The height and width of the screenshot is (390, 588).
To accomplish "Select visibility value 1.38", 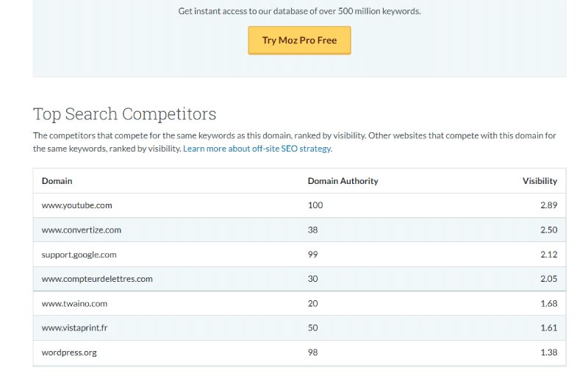I will click(548, 352).
